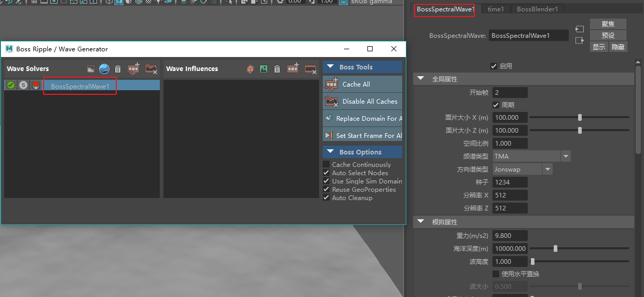
Task: Click the 隐藏 button
Action: (x=618, y=47)
